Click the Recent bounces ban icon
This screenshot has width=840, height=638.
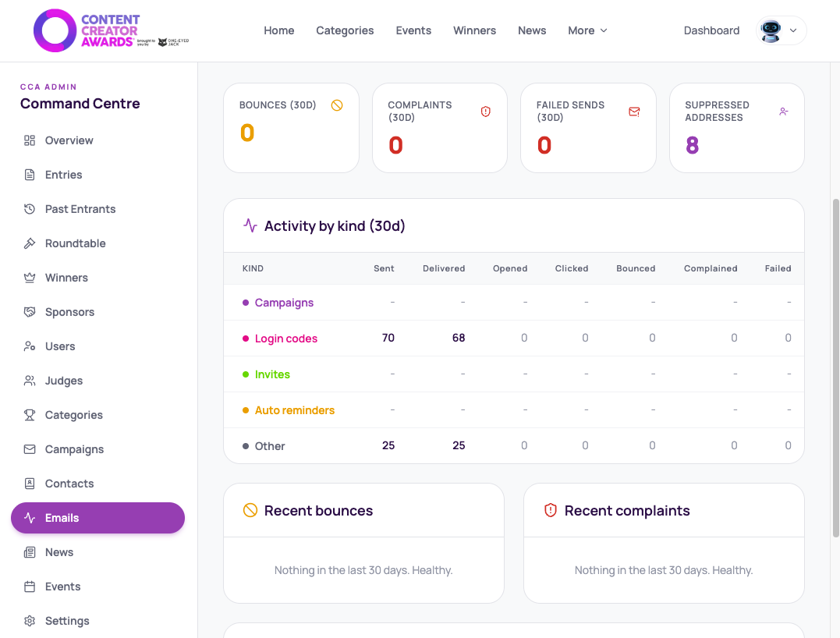(x=250, y=510)
